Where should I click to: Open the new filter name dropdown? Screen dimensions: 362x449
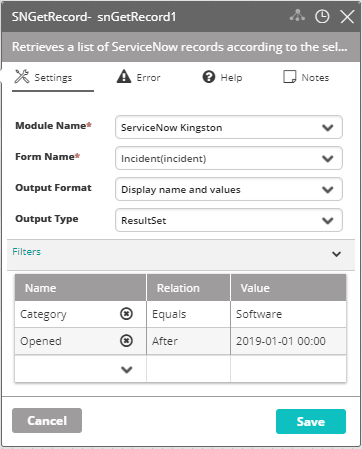tap(127, 369)
